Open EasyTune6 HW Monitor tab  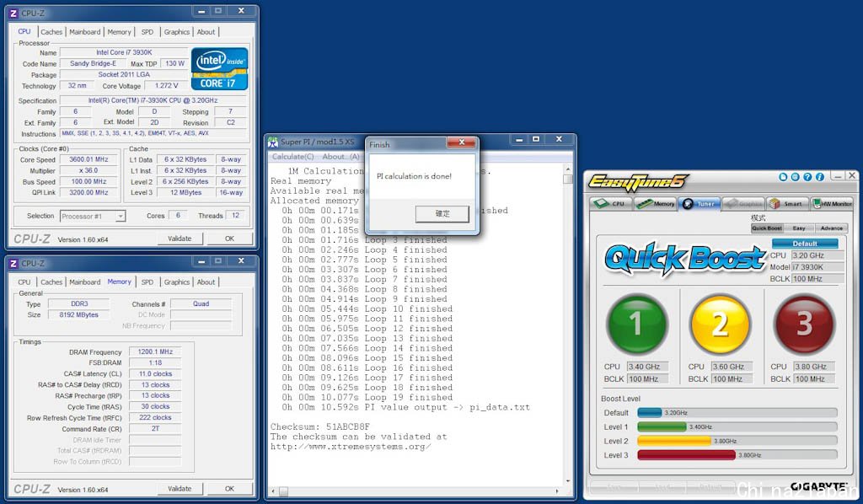[x=832, y=204]
